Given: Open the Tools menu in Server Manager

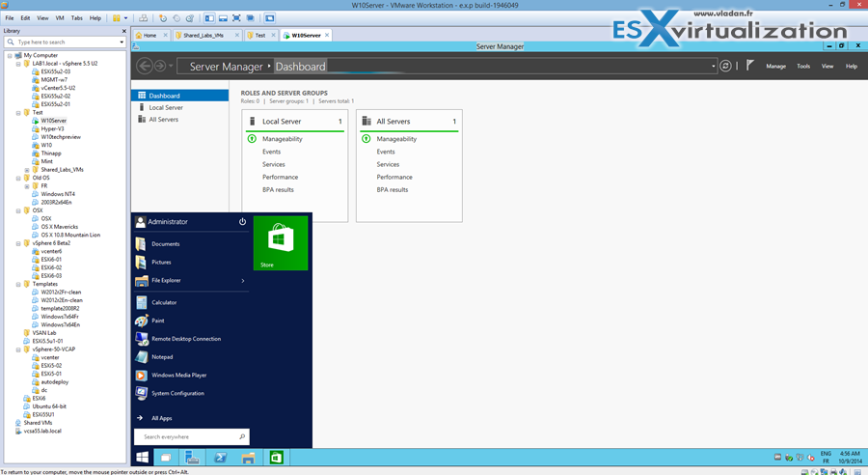Looking at the screenshot, I should (x=803, y=66).
